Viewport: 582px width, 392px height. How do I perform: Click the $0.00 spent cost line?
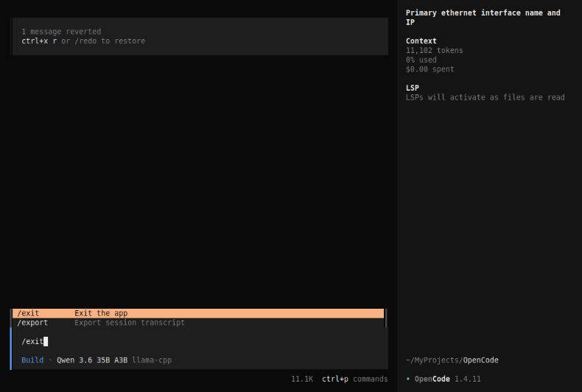pyautogui.click(x=430, y=69)
